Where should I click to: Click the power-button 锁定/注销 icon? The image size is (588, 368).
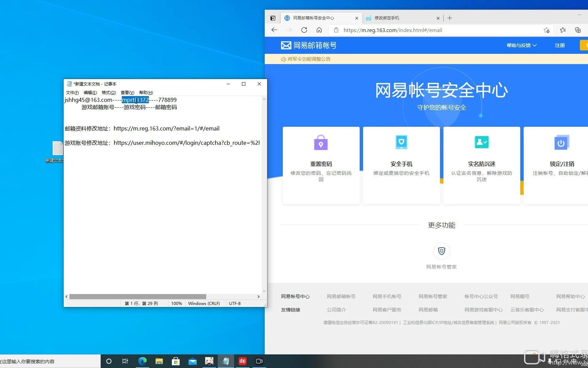tap(561, 142)
